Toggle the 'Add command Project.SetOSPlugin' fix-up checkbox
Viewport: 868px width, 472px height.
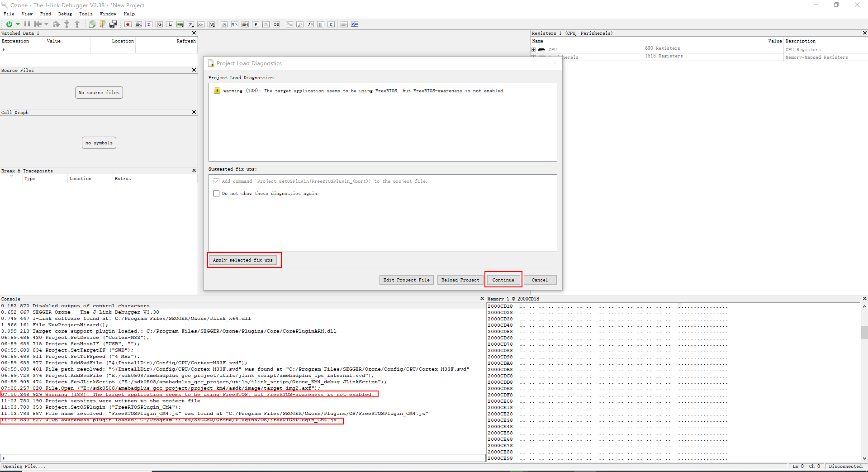coord(216,181)
